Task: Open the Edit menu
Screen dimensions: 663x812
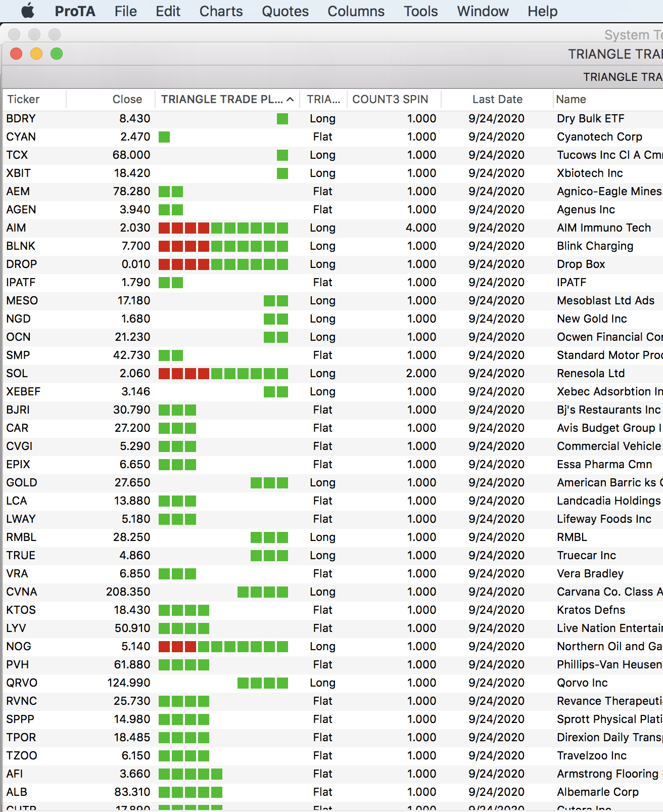Action: pos(168,11)
